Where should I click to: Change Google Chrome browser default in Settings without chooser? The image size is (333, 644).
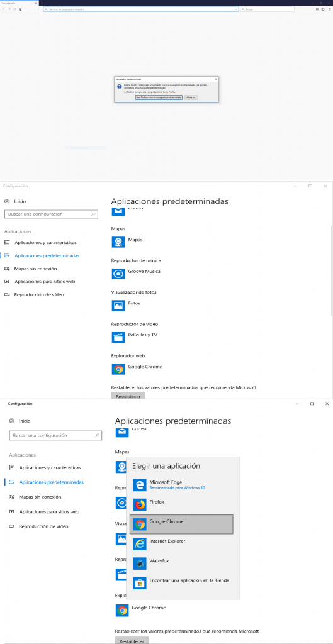(x=137, y=369)
